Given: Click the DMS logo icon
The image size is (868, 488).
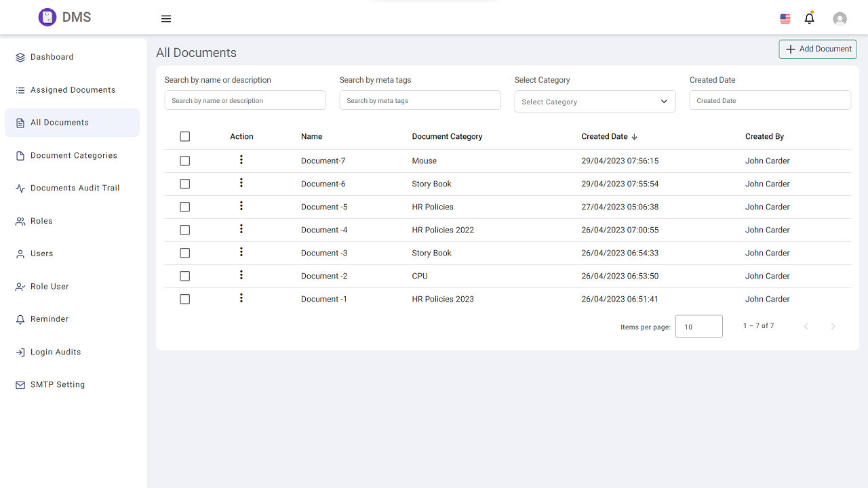Looking at the screenshot, I should pyautogui.click(x=47, y=18).
